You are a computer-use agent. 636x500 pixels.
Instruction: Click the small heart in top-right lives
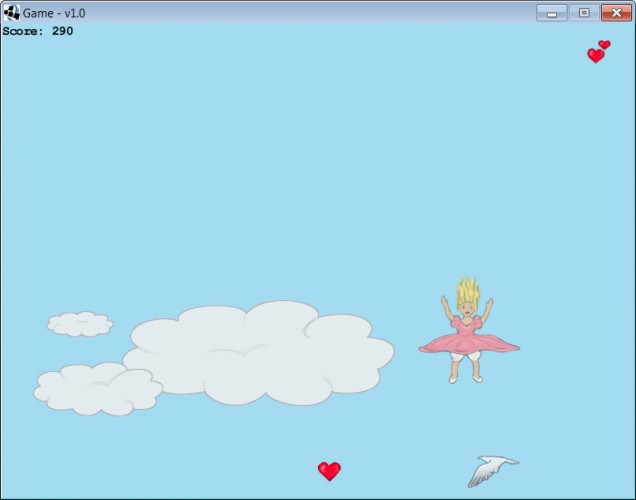(x=604, y=45)
